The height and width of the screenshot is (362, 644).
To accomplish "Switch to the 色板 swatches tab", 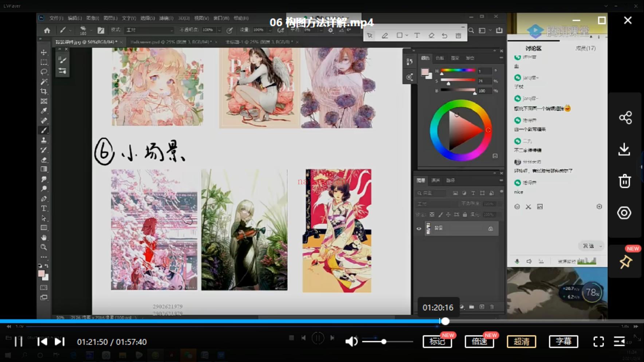I will (440, 58).
